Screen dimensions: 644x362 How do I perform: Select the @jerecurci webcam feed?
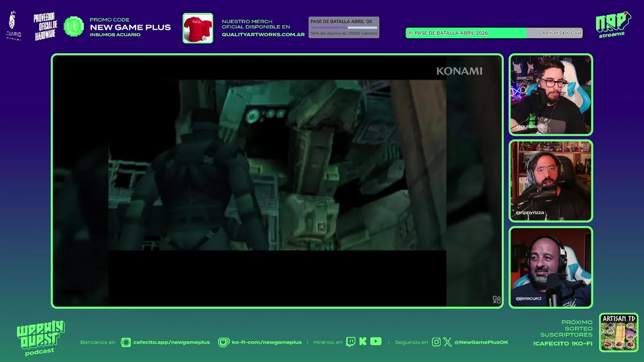coord(551,267)
